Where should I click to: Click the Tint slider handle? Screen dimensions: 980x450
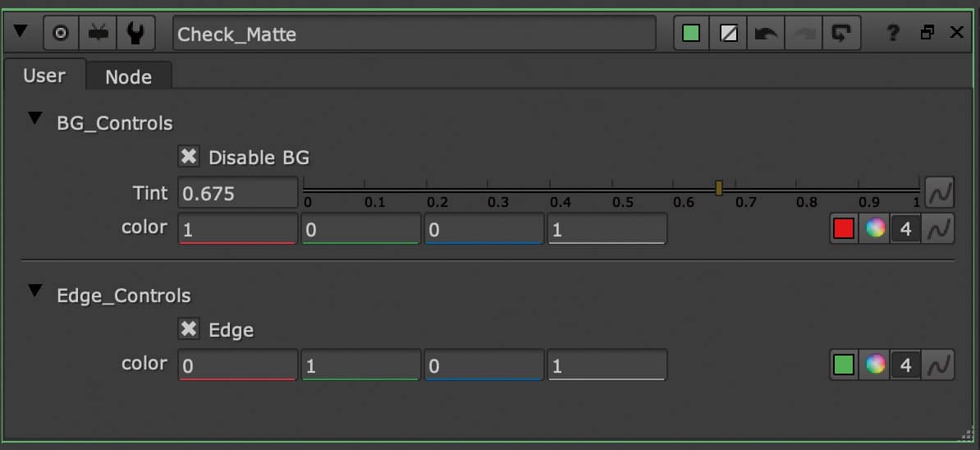click(x=719, y=188)
